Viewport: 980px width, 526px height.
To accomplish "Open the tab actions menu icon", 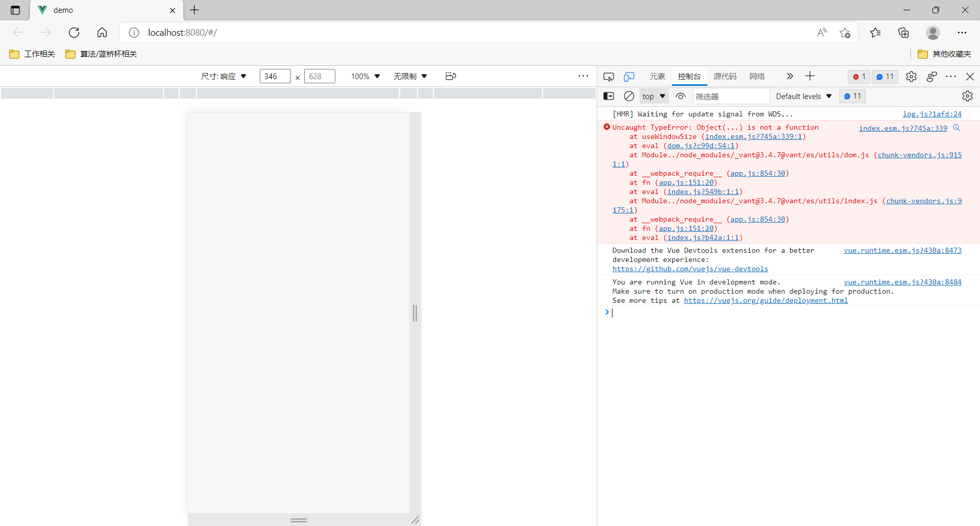I will click(15, 10).
